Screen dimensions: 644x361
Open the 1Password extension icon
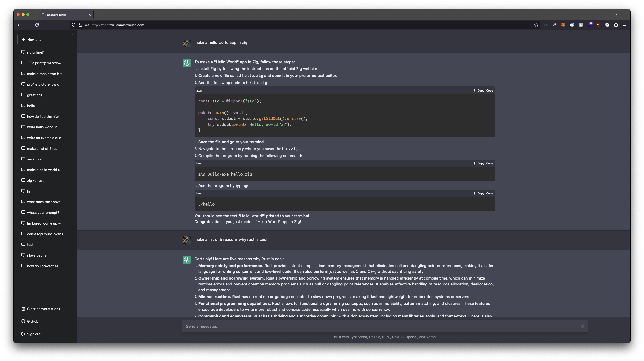[572, 25]
